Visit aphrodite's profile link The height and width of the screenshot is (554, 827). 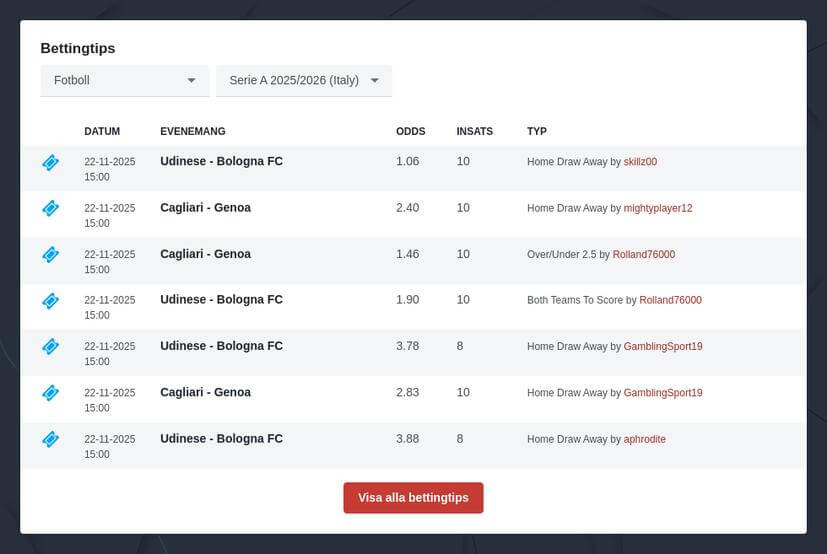[645, 439]
